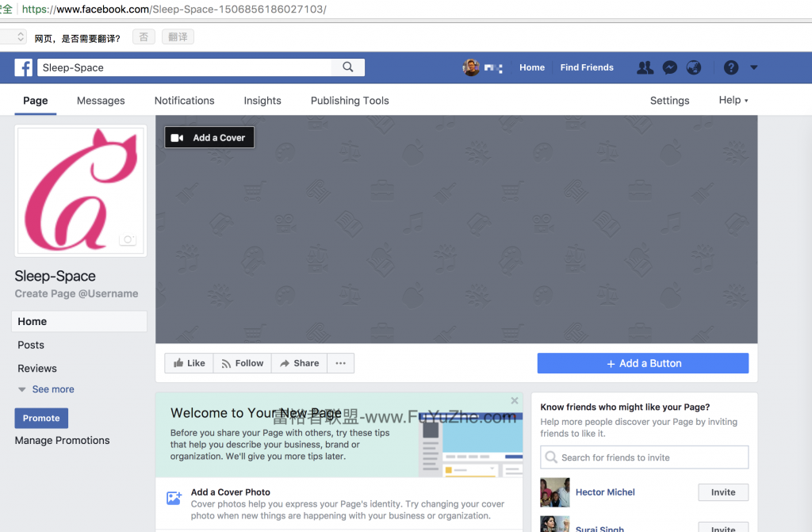Invite Hector Michel to like page

pos(723,492)
